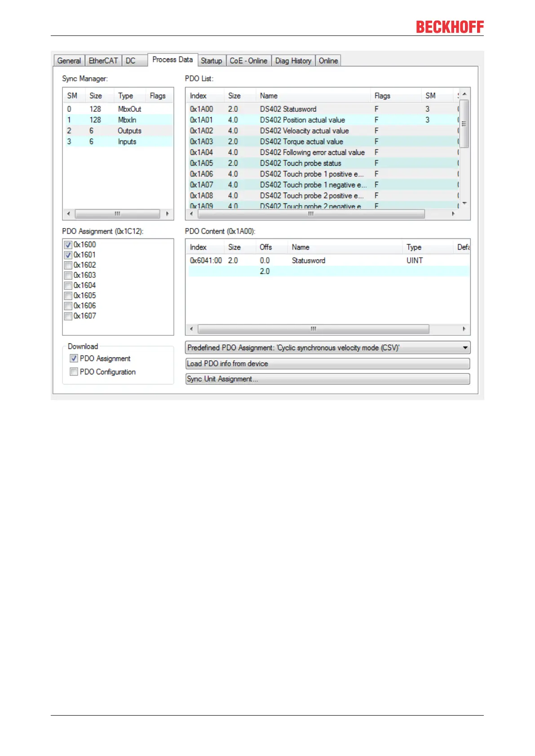This screenshot has height=756, width=535.
Task: Select the MbxOut sync manager row
Action: 118,109
